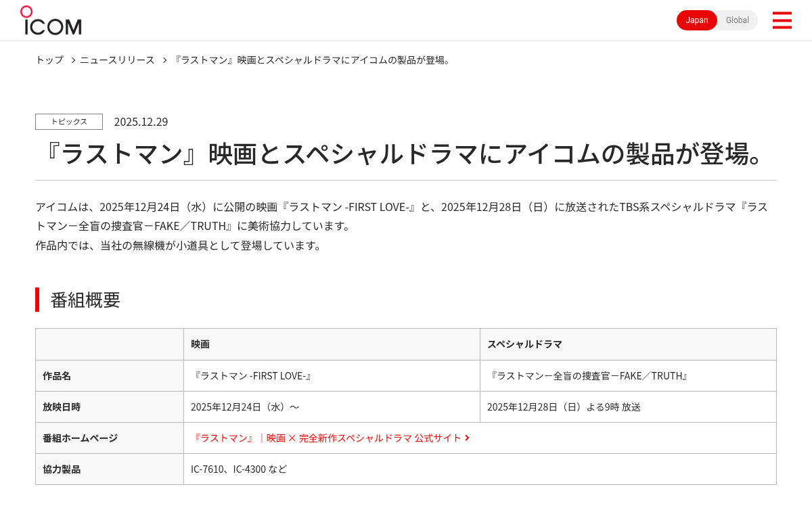Click paragraph line 作品内では、当社の無線機が…
The image size is (812, 512).
point(180,245)
